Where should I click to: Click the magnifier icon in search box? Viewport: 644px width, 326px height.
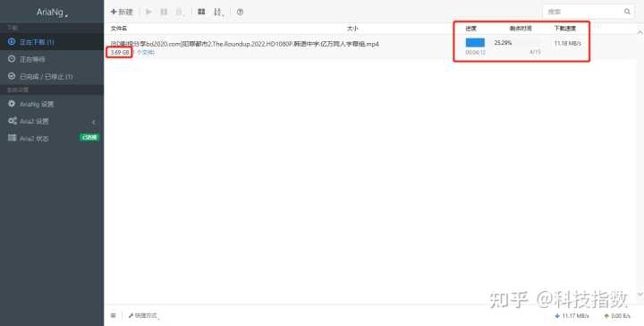pos(627,12)
